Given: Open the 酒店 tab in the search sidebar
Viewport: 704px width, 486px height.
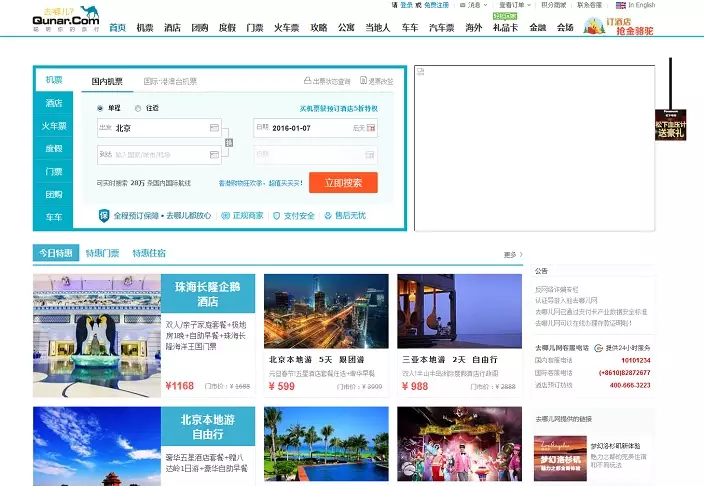Looking at the screenshot, I should (x=53, y=103).
